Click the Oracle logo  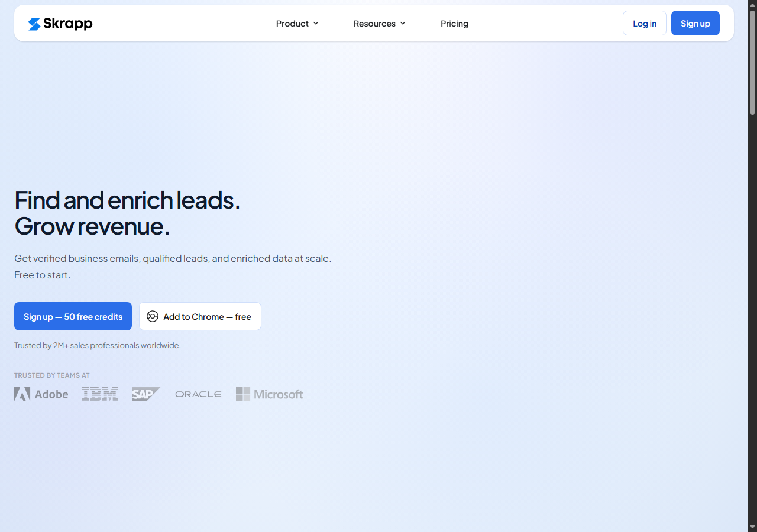pos(198,394)
